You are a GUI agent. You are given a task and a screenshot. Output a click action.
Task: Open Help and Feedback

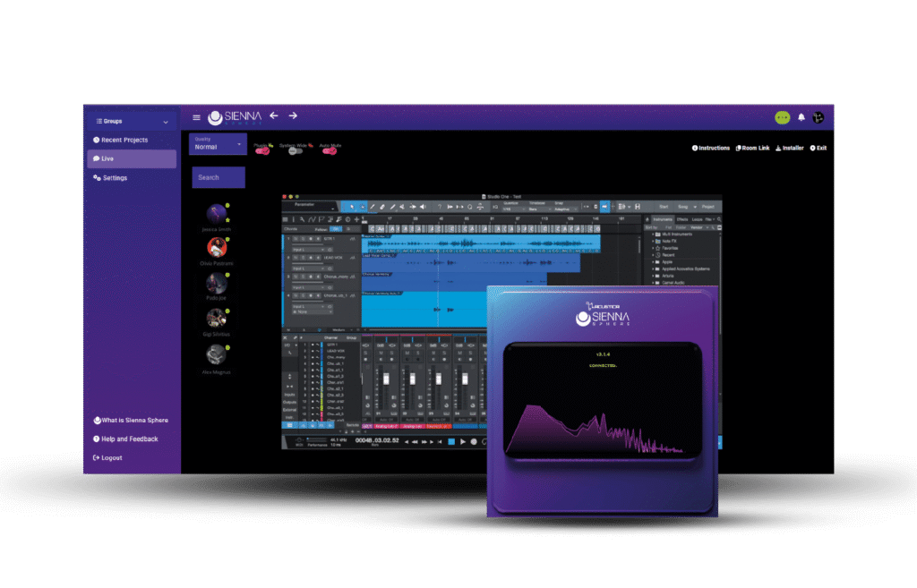125,439
